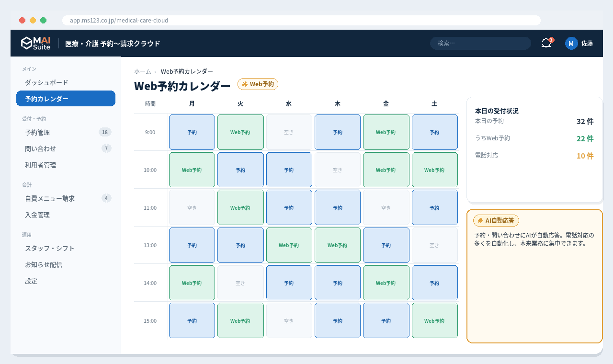This screenshot has height=364, width=613.
Task: Click the sparkle icon in Web予約 badge
Action: click(245, 84)
